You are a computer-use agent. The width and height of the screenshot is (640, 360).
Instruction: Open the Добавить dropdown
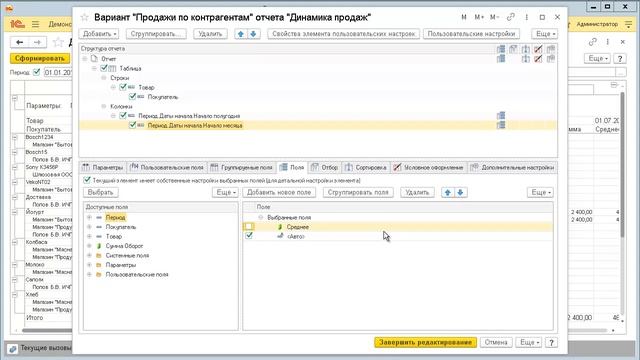click(99, 34)
